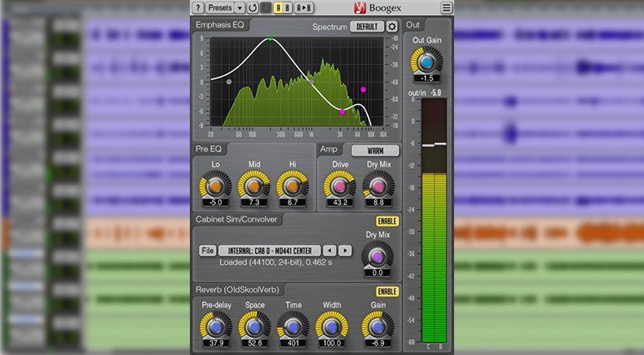This screenshot has width=644, height=355.
Task: Toggle Cabinet Sim/Convolver Enable button
Action: 386,221
